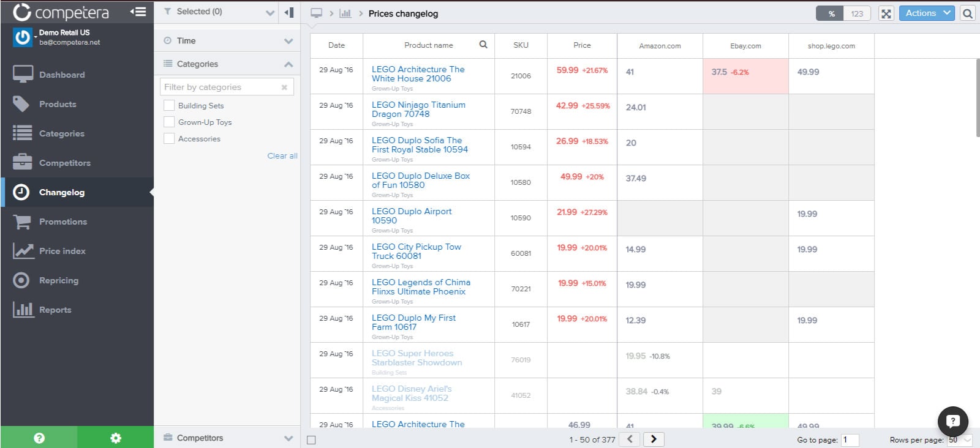Click the Clear all link
This screenshot has width=980, height=448.
point(282,155)
